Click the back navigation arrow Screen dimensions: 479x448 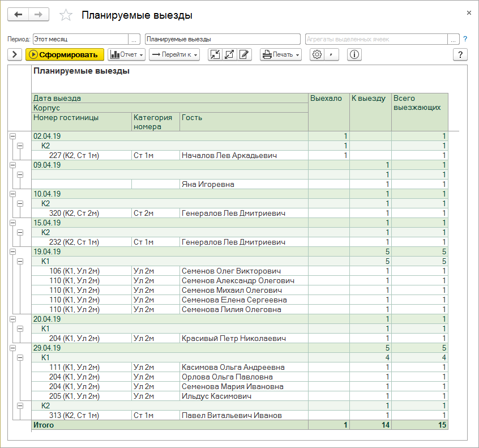coord(18,15)
